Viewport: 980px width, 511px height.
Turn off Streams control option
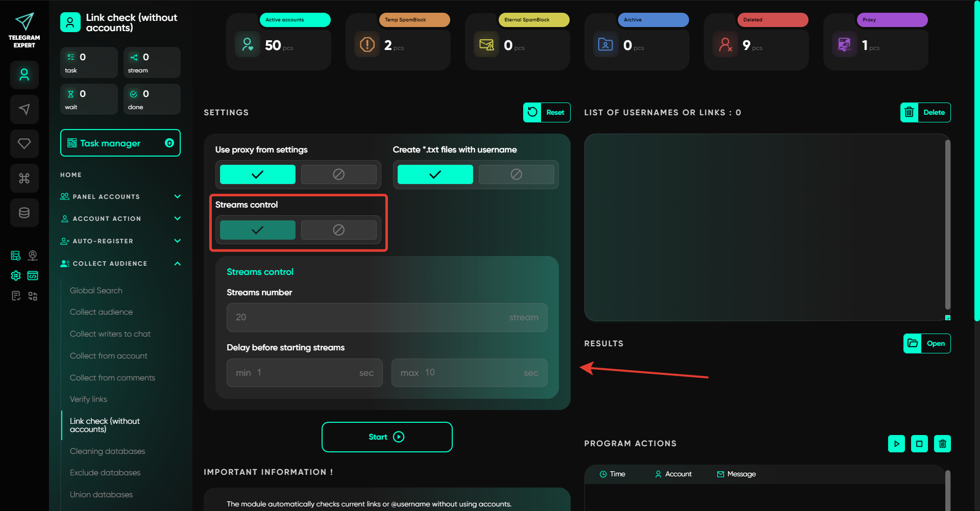(x=338, y=230)
